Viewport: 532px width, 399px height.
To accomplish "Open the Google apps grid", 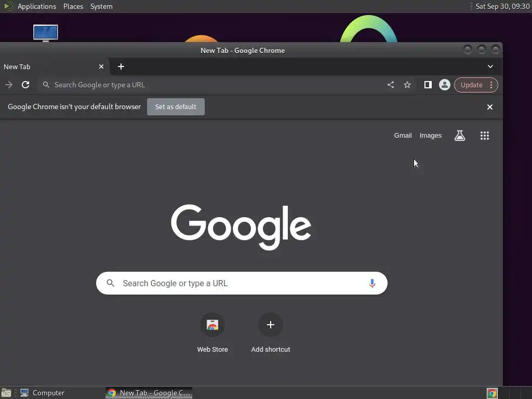I will (485, 136).
